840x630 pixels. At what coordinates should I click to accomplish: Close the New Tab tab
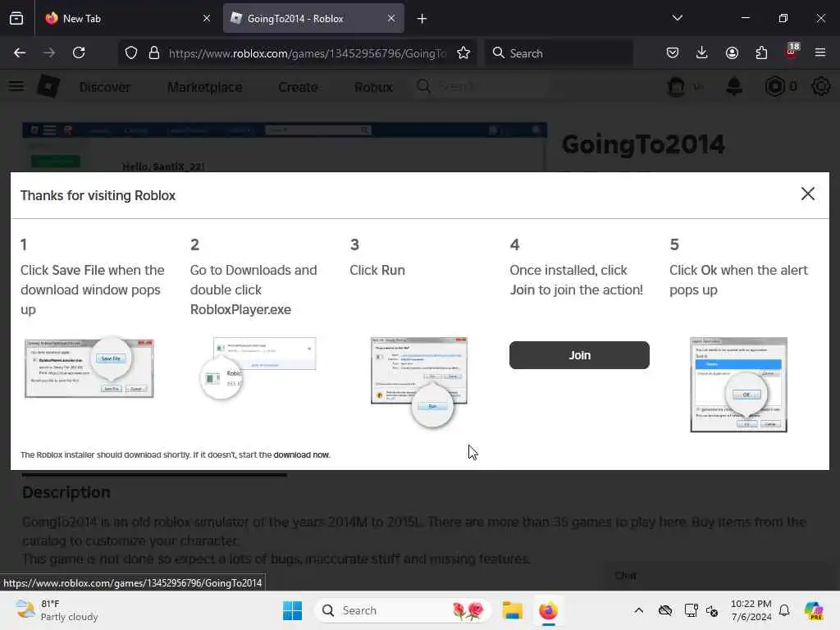pos(206,18)
